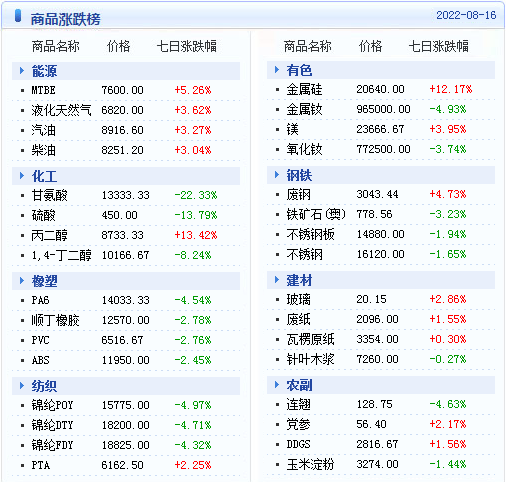Screen dimensions: 506x482
Task: Expand the 能源 category arrow
Action: [x=22, y=71]
